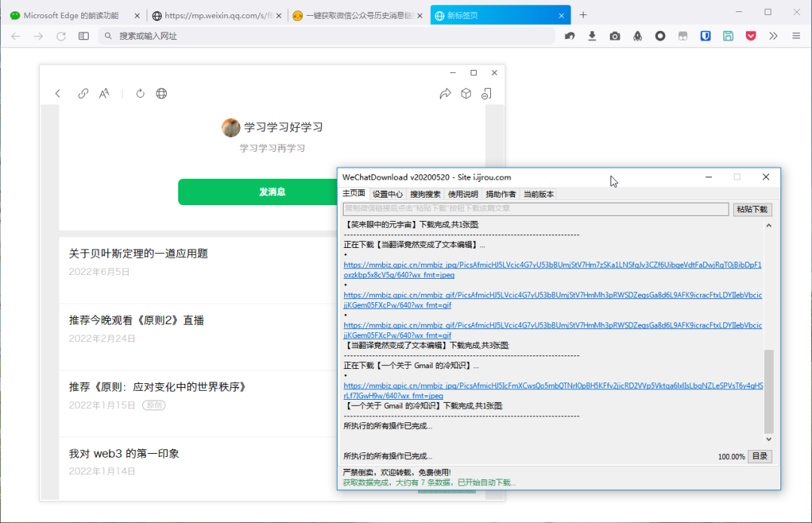This screenshot has height=523, width=812.
Task: Click the browser forward arrow
Action: 38,36
